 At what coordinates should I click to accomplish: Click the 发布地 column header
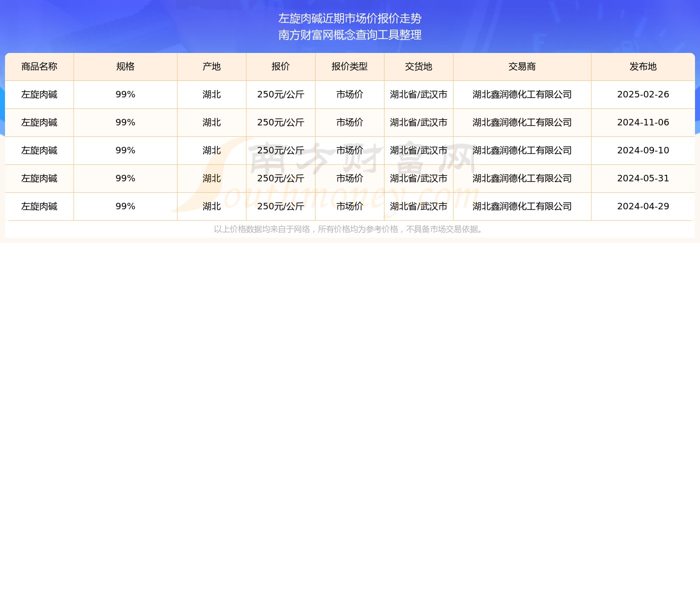(643, 67)
